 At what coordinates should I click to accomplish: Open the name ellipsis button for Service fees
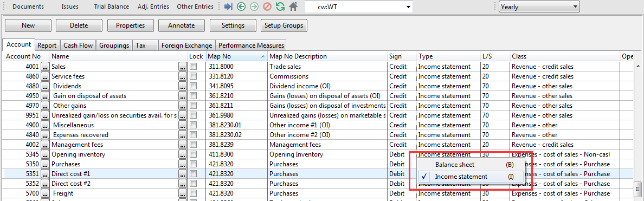click(x=183, y=76)
